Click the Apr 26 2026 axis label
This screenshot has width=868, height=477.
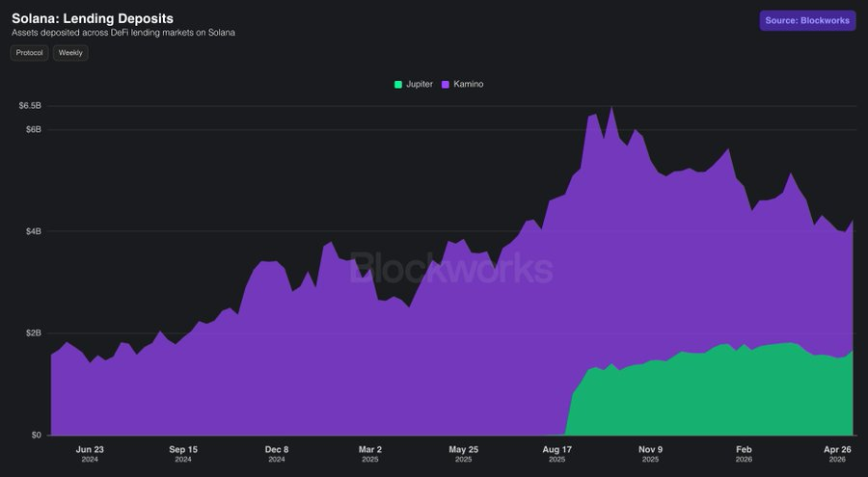point(837,454)
